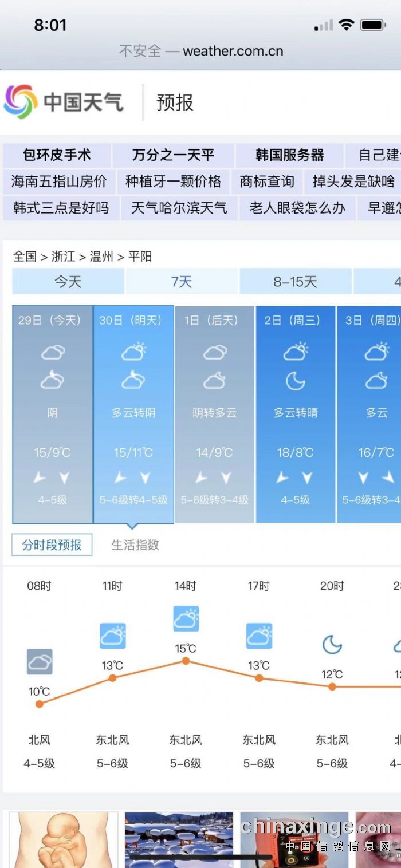Tap the moon icon in 2日 forecast

click(296, 380)
